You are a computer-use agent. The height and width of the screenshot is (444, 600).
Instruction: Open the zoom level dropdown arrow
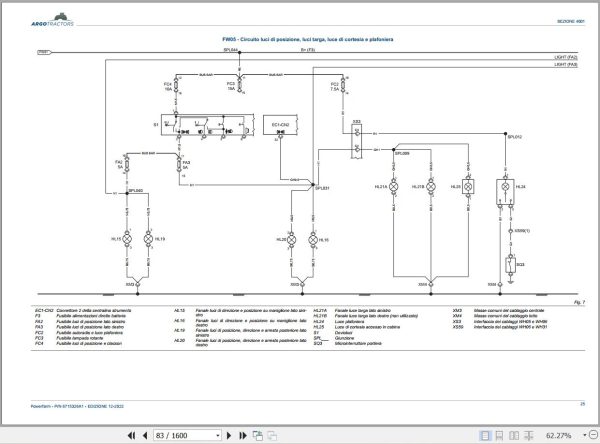click(584, 435)
